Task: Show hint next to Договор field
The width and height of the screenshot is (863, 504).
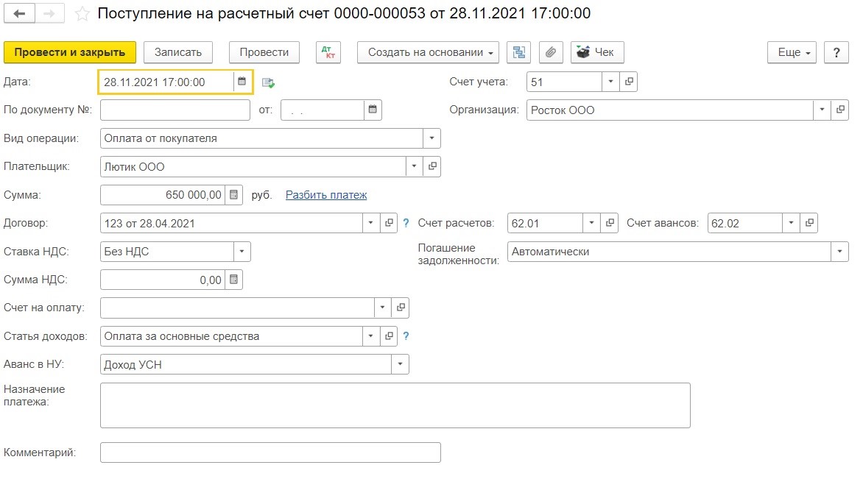Action: pos(406,223)
